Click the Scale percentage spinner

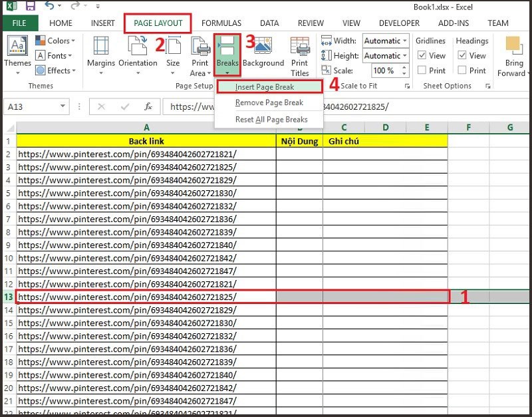(x=404, y=70)
